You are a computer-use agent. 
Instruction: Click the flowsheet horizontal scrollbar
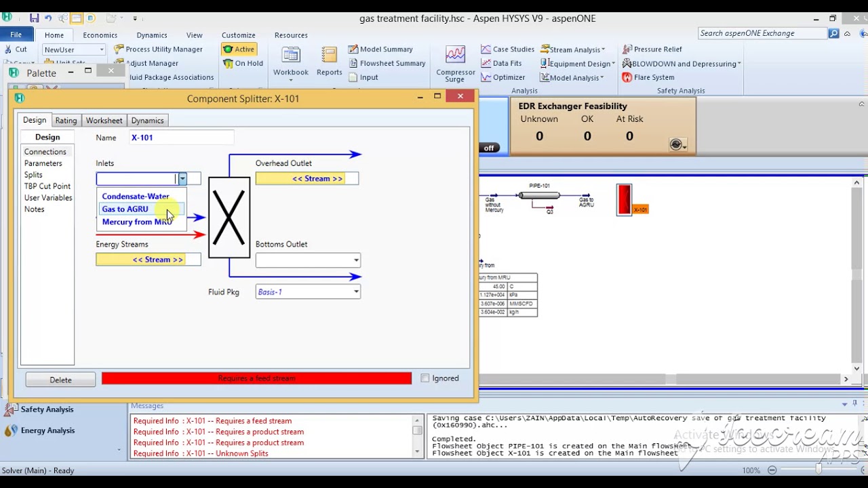(666, 379)
